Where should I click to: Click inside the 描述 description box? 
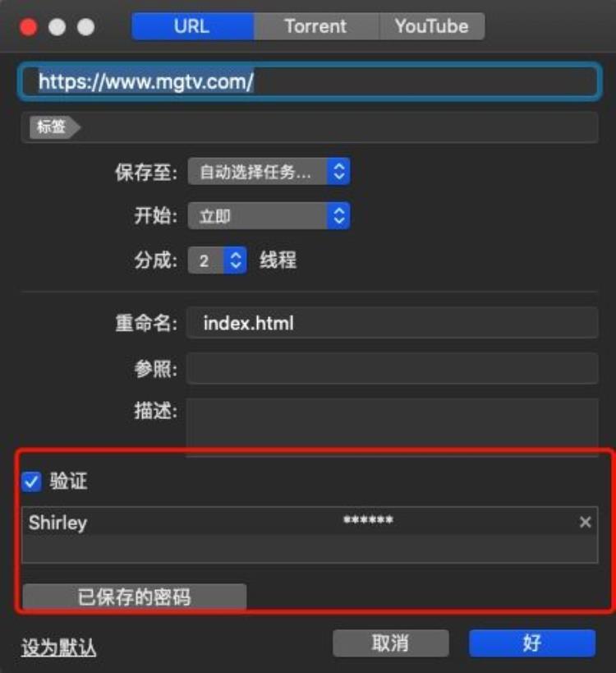click(x=392, y=424)
